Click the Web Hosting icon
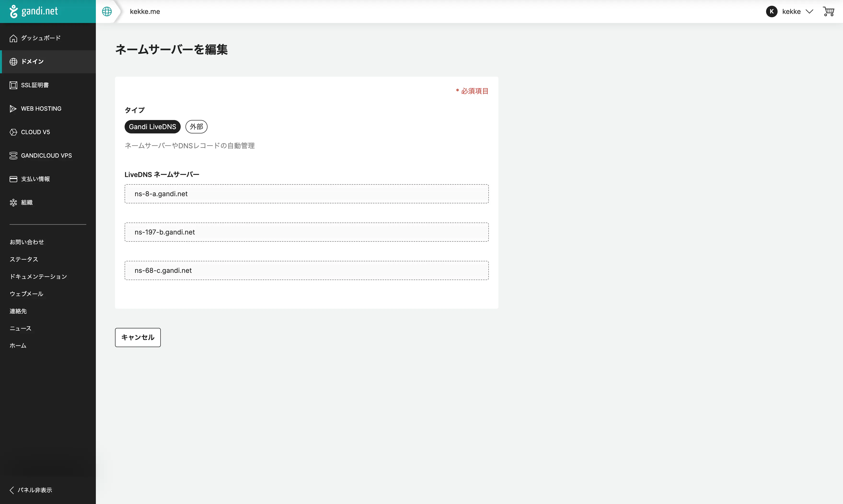 [x=13, y=109]
